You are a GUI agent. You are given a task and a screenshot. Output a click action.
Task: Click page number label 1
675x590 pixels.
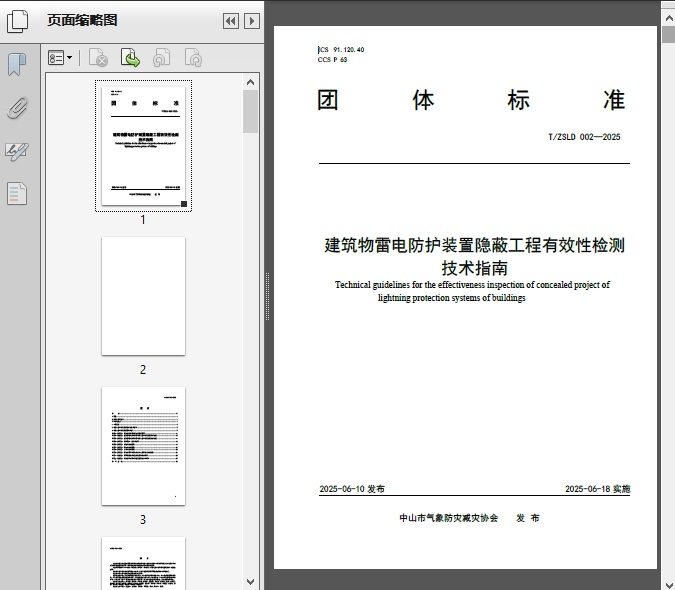pos(143,220)
